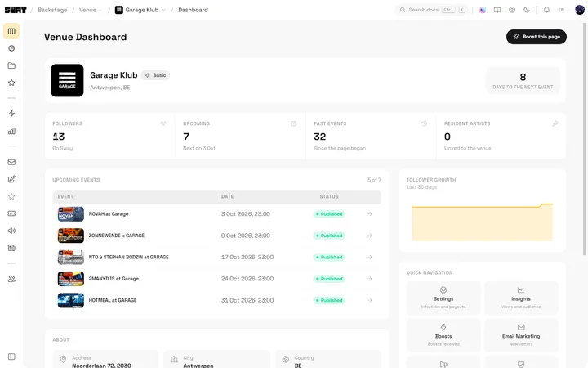Click the Garage Klub logo image
588x368 pixels.
click(67, 80)
